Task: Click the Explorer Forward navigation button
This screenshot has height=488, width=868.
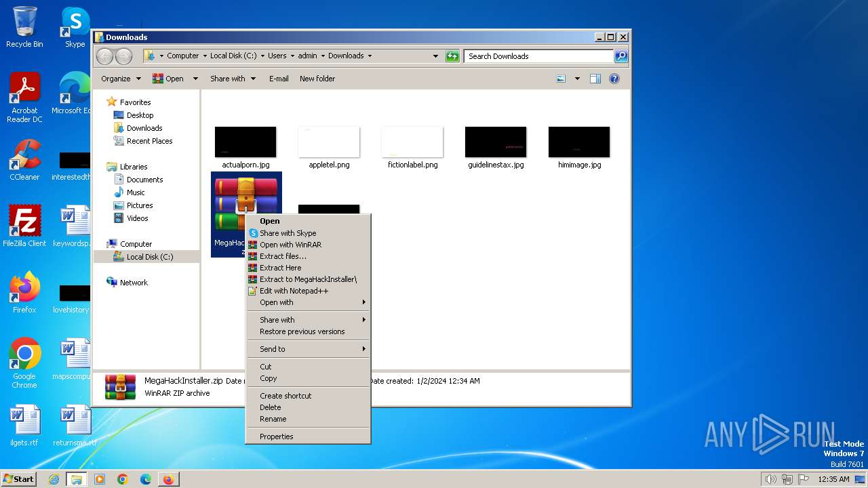Action: [x=123, y=56]
